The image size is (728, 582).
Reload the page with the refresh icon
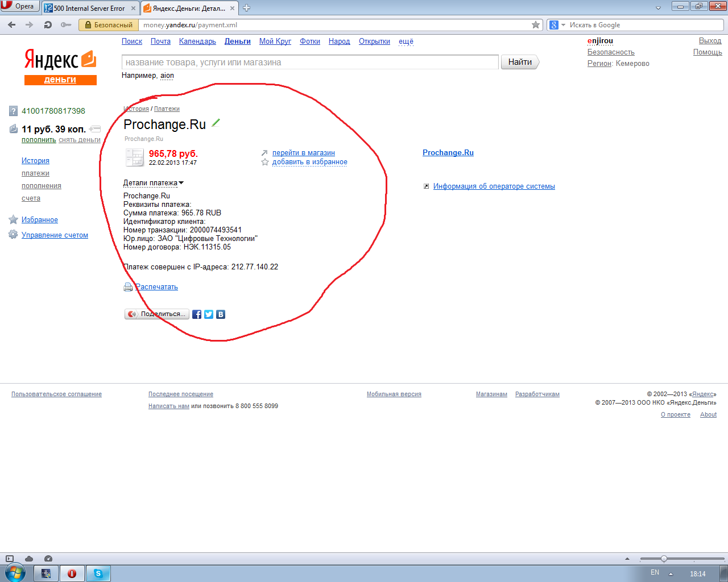click(x=48, y=25)
